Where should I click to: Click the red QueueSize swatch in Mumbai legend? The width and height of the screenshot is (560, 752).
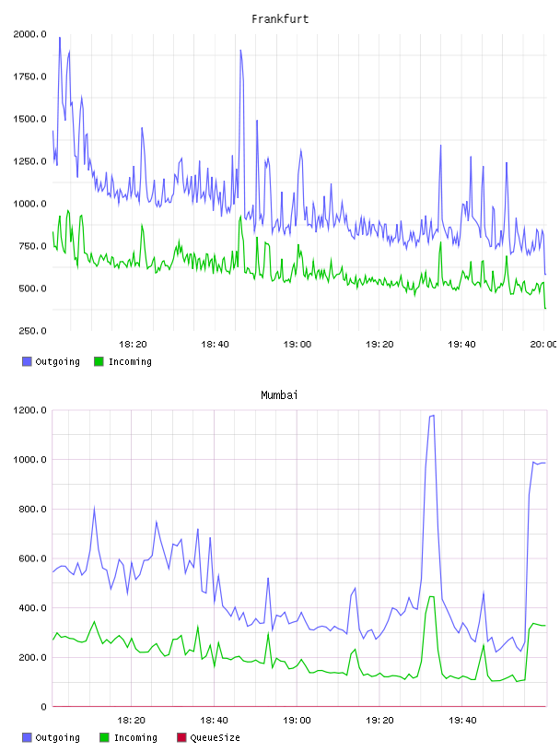[x=181, y=737]
